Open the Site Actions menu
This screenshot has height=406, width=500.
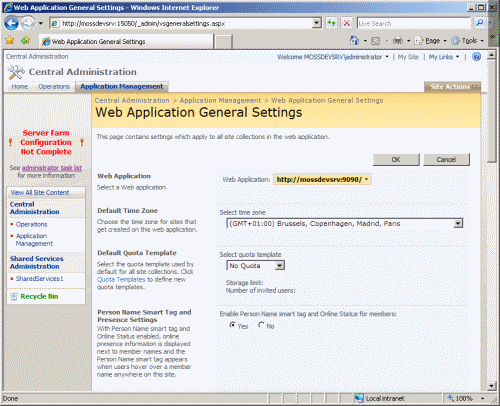pyautogui.click(x=452, y=87)
